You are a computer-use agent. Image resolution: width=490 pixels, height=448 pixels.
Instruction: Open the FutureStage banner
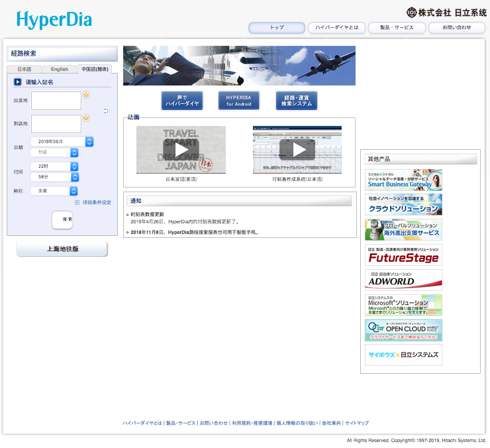pos(403,254)
